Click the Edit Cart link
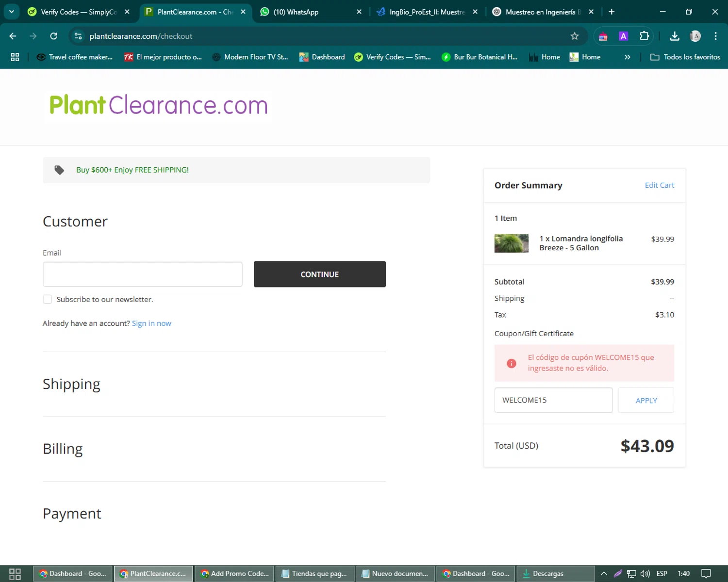Image resolution: width=728 pixels, height=582 pixels. [x=659, y=185]
